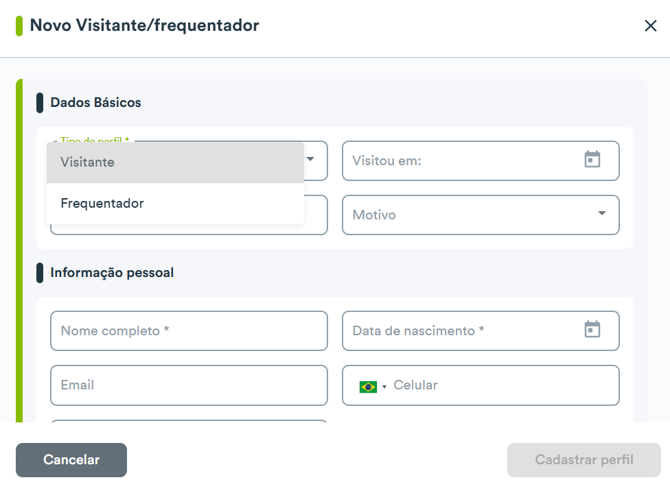The width and height of the screenshot is (670, 493).
Task: Expand the country code arrow beside flag
Action: (x=384, y=387)
